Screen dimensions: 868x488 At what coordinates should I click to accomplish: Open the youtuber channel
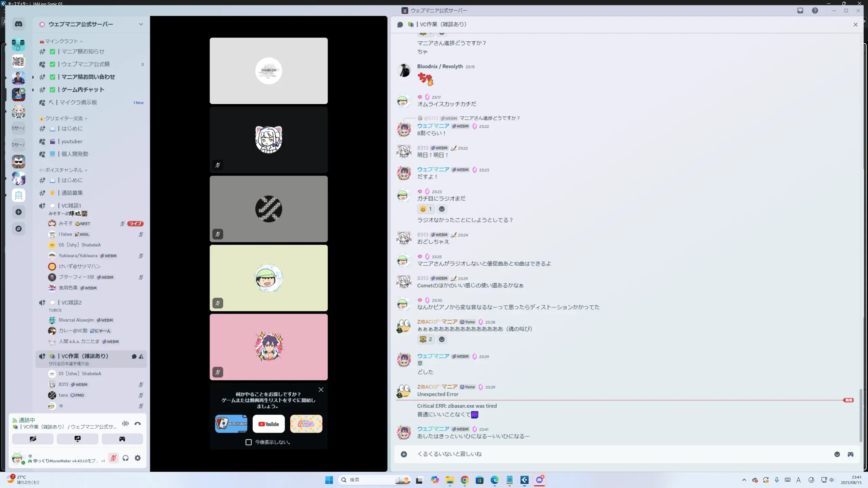tap(72, 142)
